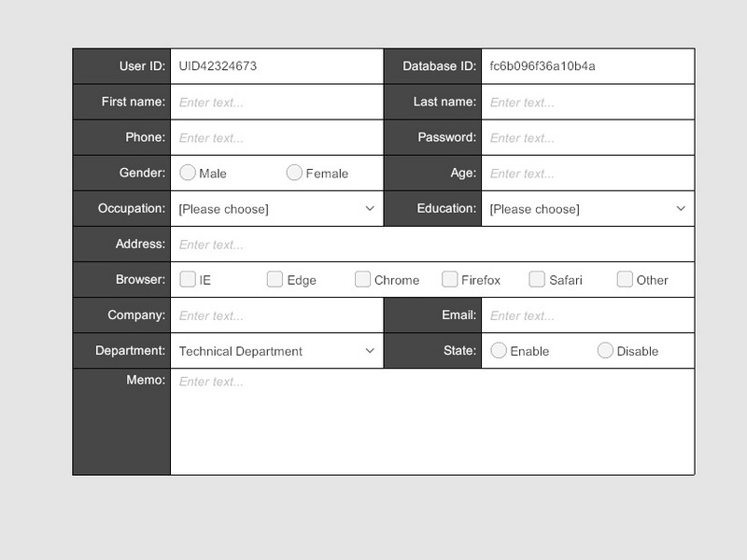The height and width of the screenshot is (560, 747).
Task: Focus the Company input field
Action: coord(276,315)
